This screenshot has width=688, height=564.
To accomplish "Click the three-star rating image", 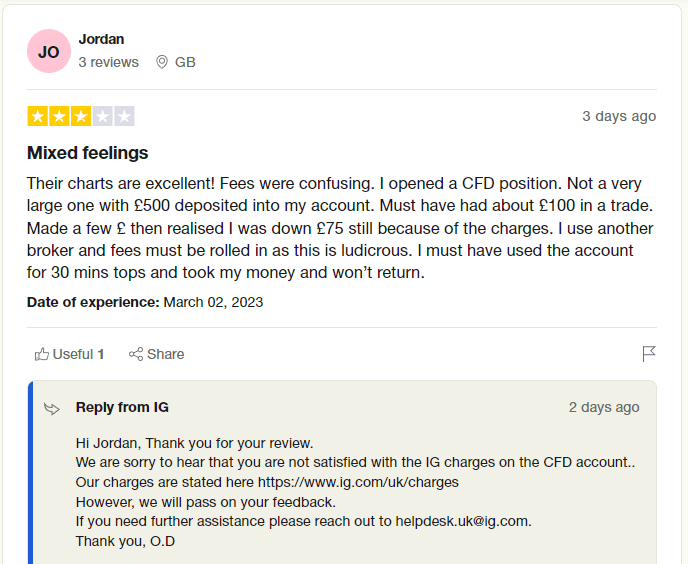I will [x=80, y=116].
